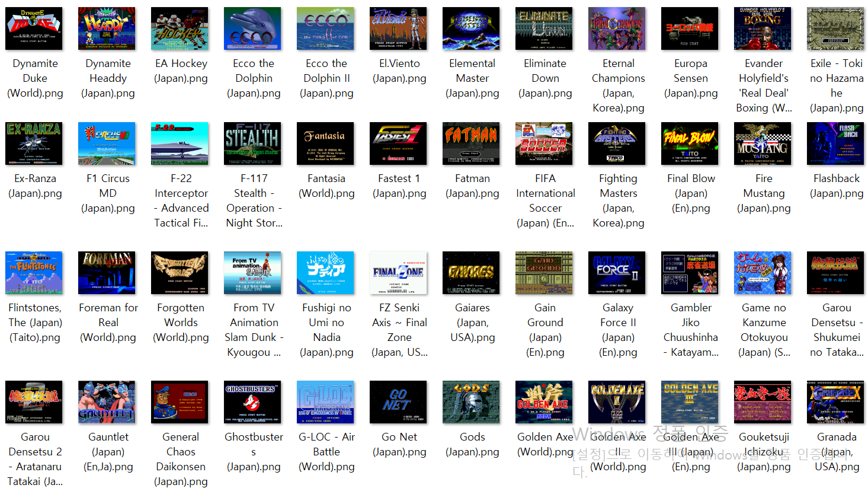The height and width of the screenshot is (488, 868).
Task: Click the "Ex-Ranza (Japan).png" file name
Action: coord(35,186)
